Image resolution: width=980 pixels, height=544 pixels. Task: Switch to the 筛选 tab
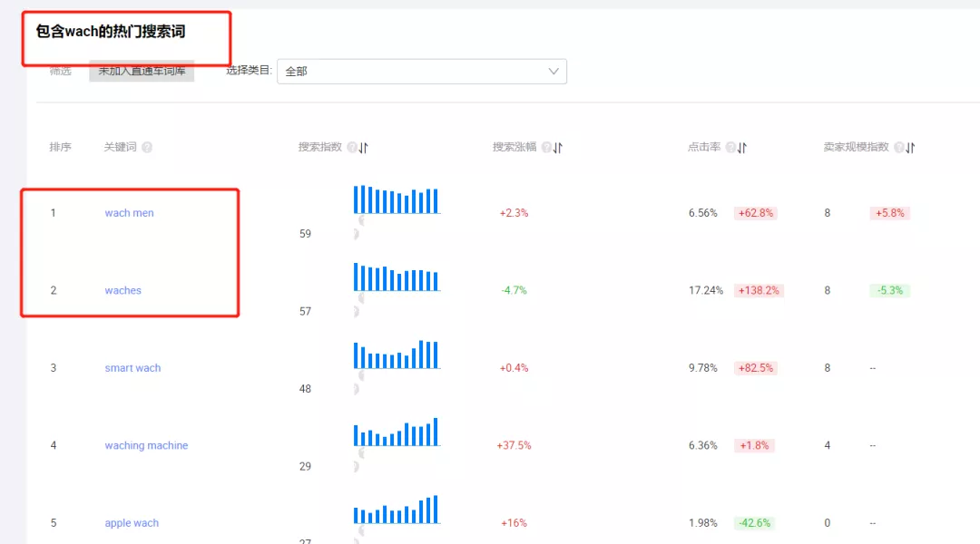(59, 70)
